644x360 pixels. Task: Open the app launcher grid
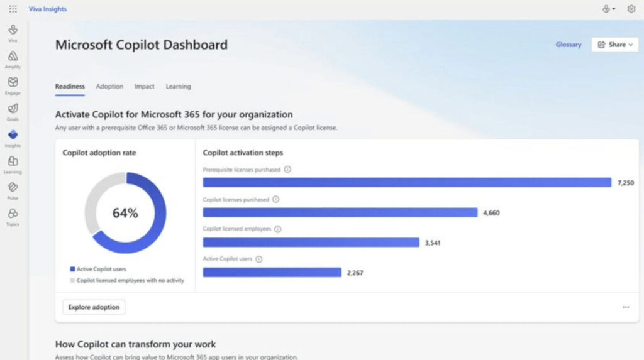pos(13,9)
